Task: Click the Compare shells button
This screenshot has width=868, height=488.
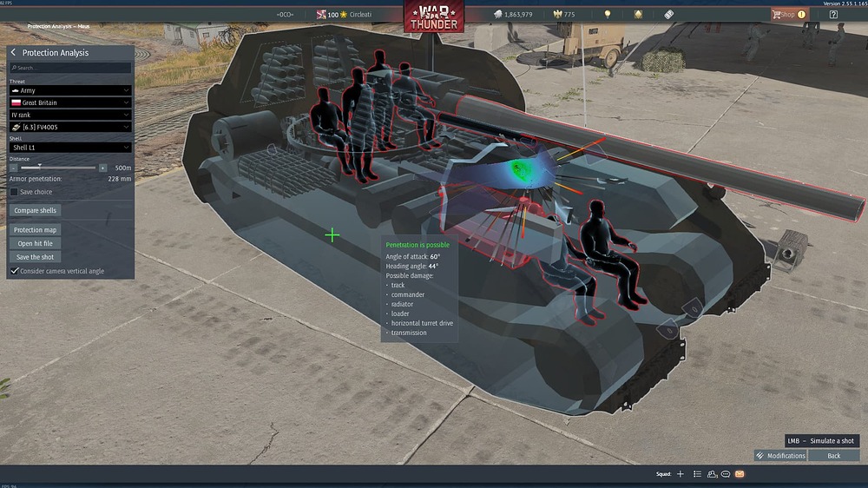Action: click(x=35, y=210)
